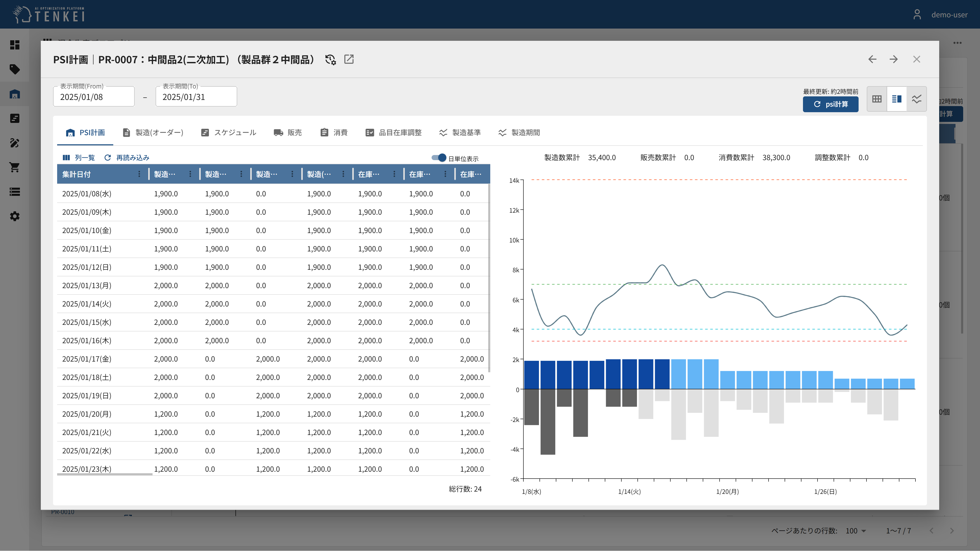This screenshot has height=551, width=980.
Task: Switch to chart-only view icon
Action: pos(916,99)
